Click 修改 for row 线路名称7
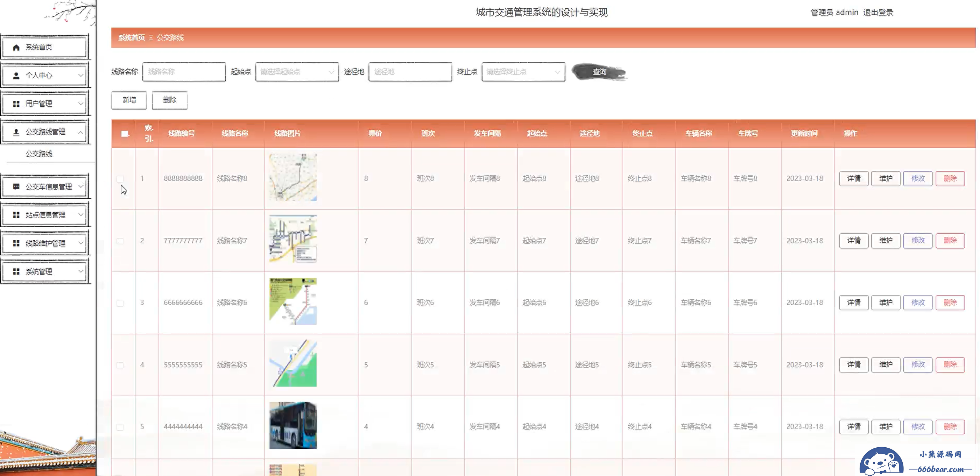Image resolution: width=980 pixels, height=476 pixels. (x=918, y=241)
